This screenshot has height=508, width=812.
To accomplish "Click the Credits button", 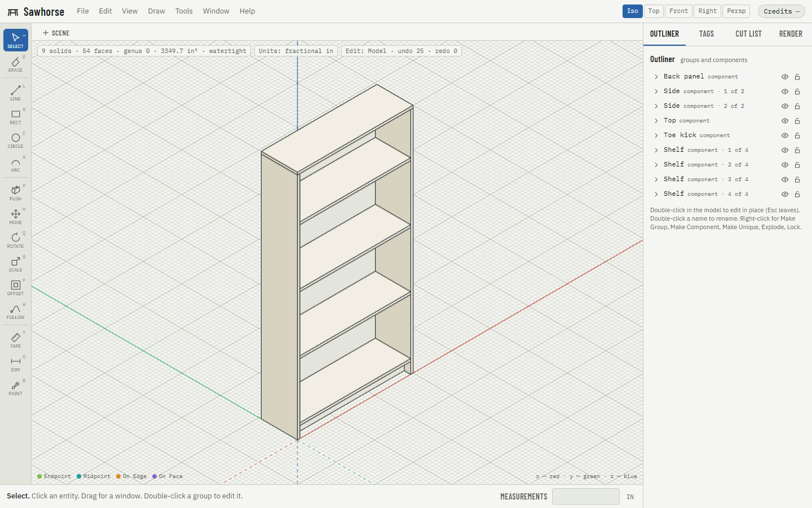I will tap(782, 11).
